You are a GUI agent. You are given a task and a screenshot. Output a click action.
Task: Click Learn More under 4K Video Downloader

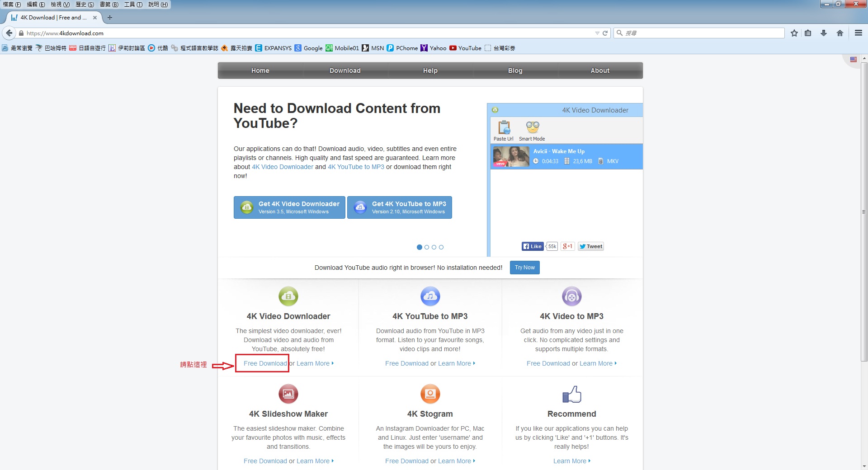click(x=315, y=363)
